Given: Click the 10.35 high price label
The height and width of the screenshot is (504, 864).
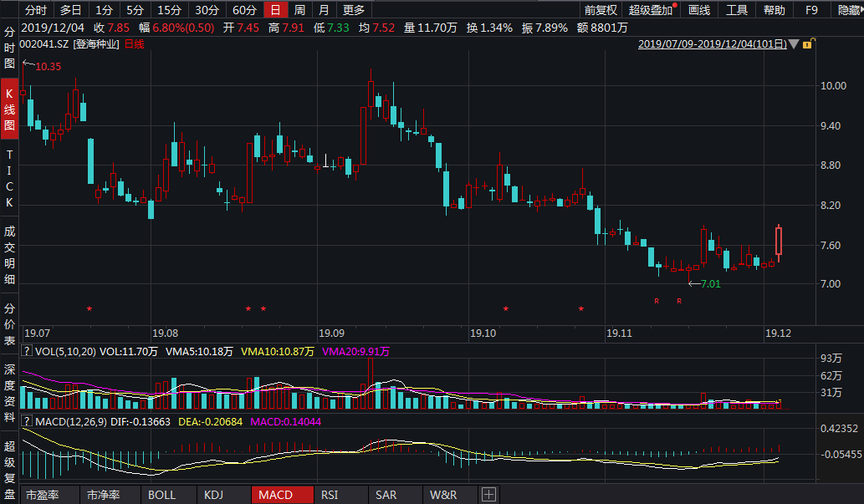Looking at the screenshot, I should pyautogui.click(x=49, y=67).
